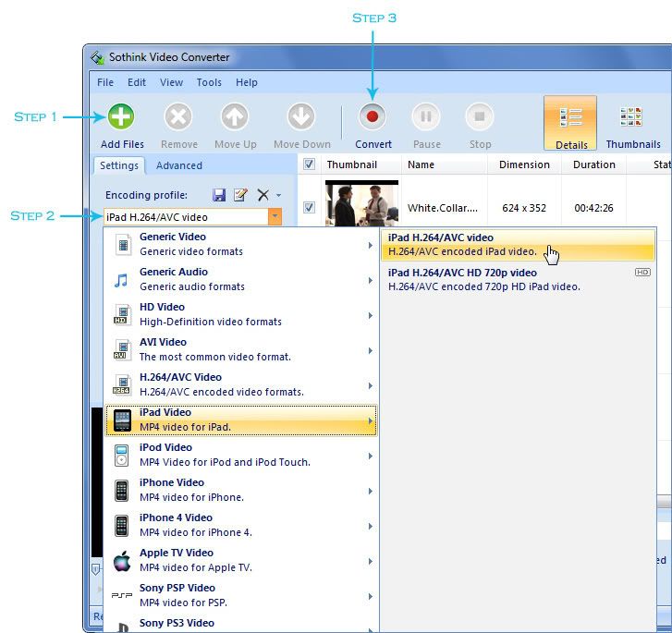Viewport: 672px width, 633px height.
Task: Click the iPhone Video device icon
Action: 122,491
